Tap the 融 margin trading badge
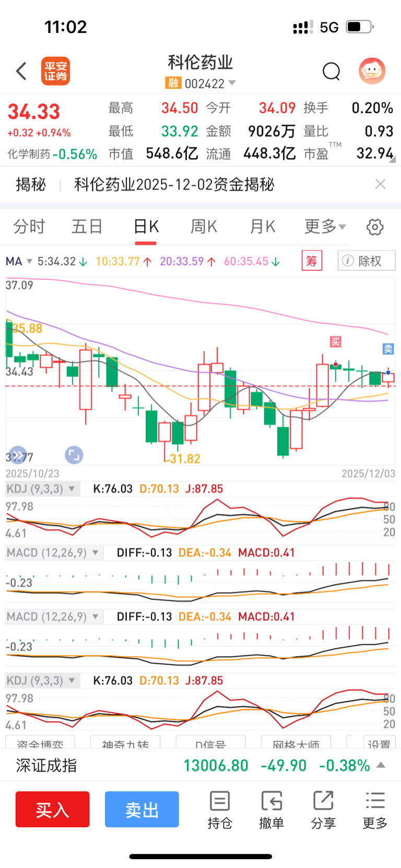Screen dimensions: 401x868 pyautogui.click(x=173, y=84)
